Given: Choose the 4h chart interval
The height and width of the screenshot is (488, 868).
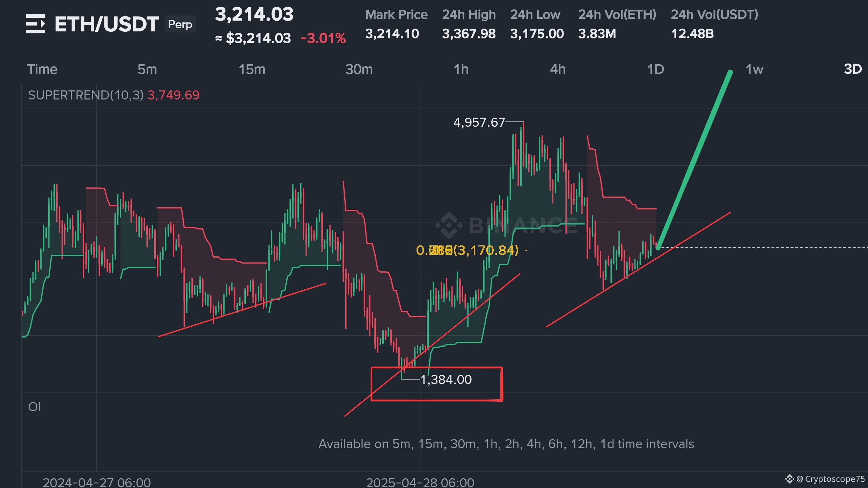Looking at the screenshot, I should (x=558, y=69).
